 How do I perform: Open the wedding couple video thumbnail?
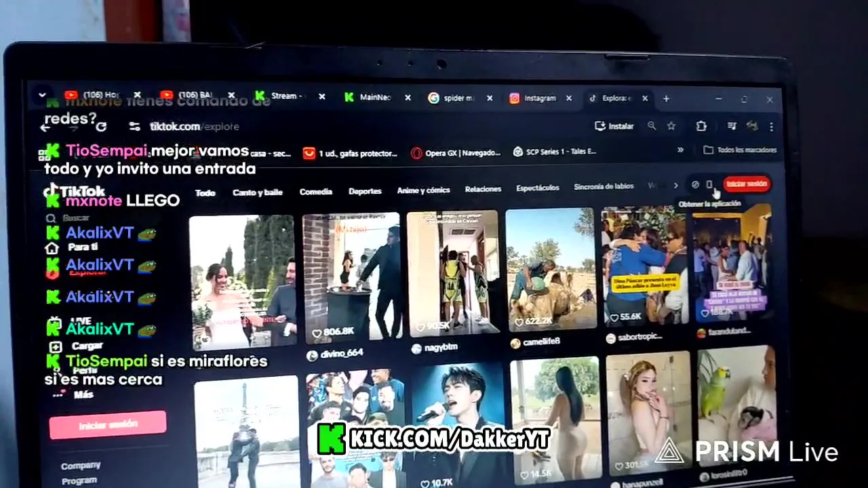coord(243,281)
